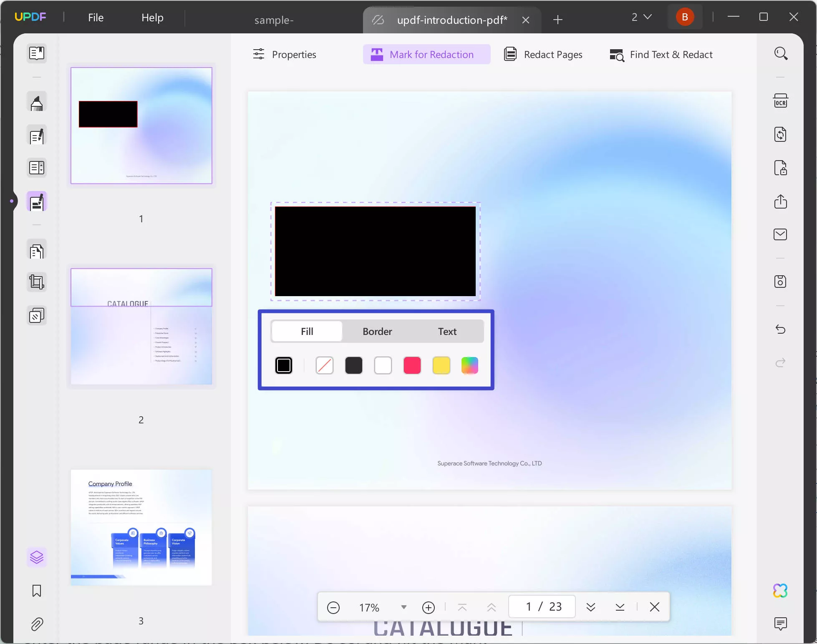The width and height of the screenshot is (817, 644).
Task: Close the bottom zoom navigation bar
Action: pos(655,607)
